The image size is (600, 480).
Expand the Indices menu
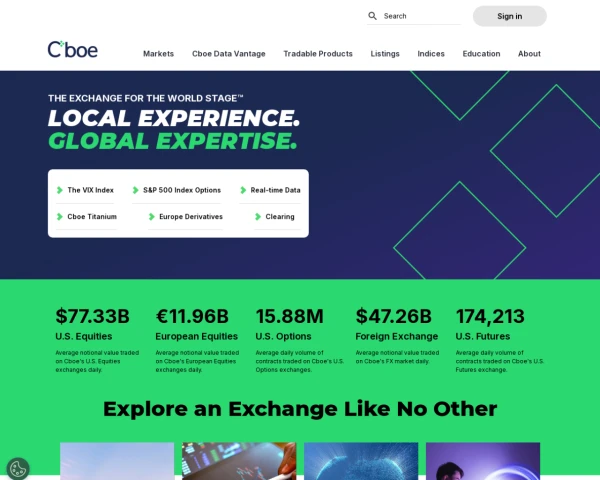431,54
